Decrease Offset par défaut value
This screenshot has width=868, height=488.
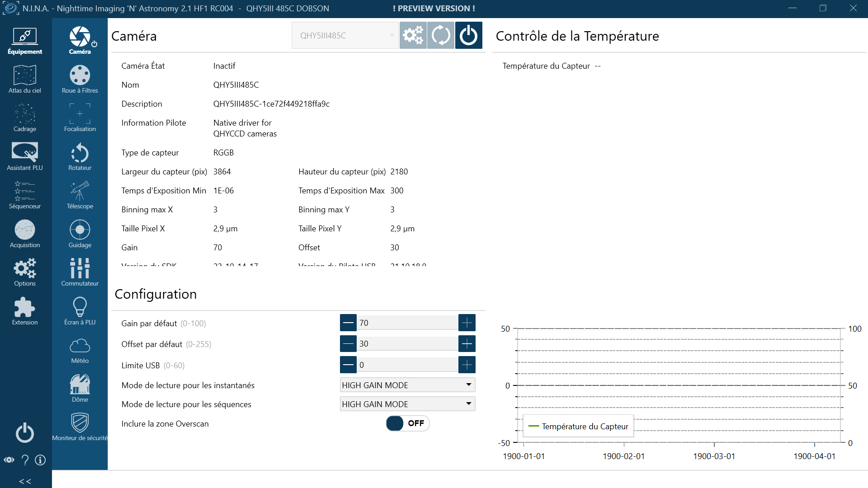tap(348, 343)
